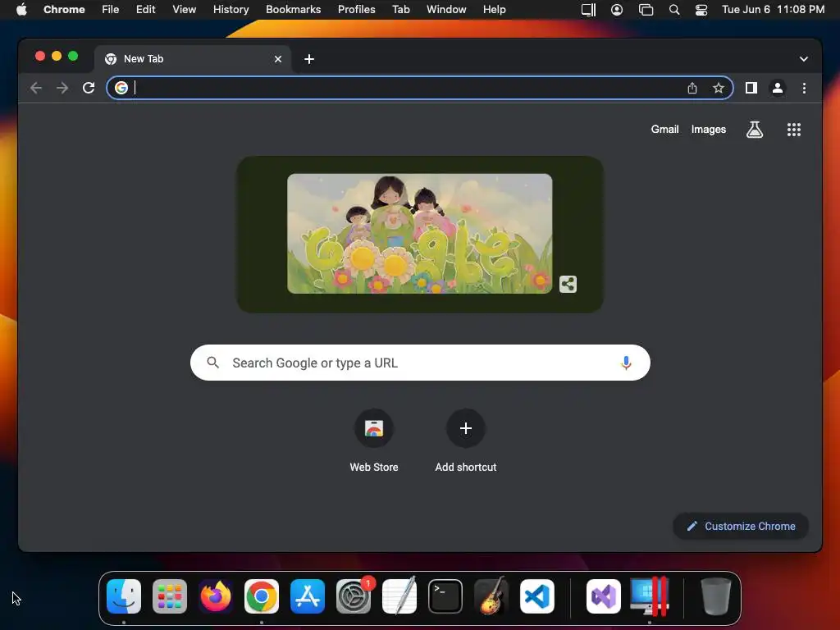Select the New Tab tab
This screenshot has height=630, width=840.
click(193, 59)
